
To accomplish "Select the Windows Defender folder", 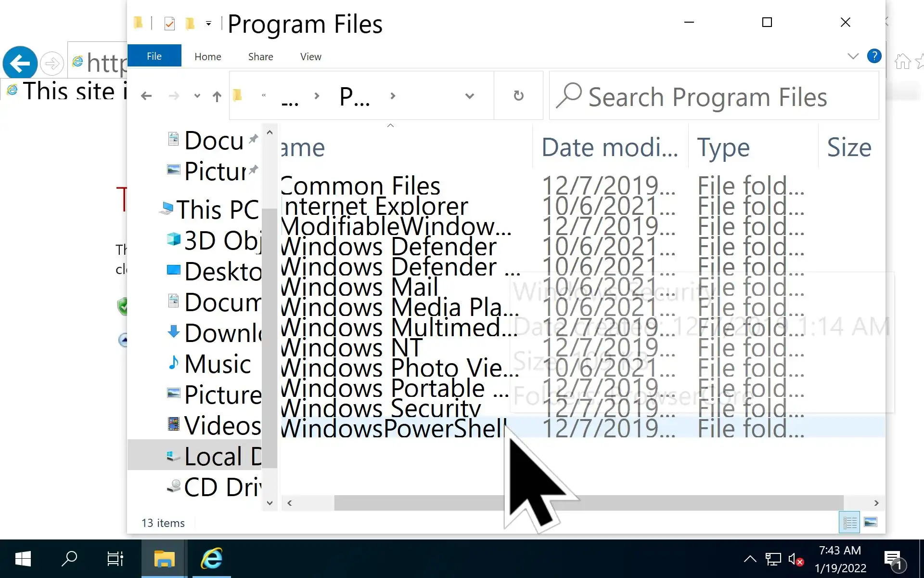I will pos(389,247).
